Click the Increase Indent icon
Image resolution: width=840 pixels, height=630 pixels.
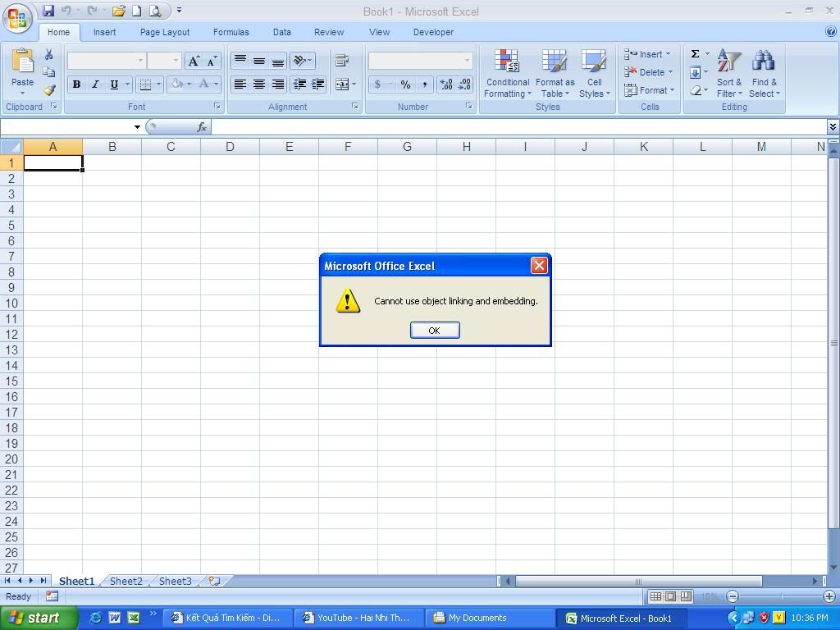(317, 84)
